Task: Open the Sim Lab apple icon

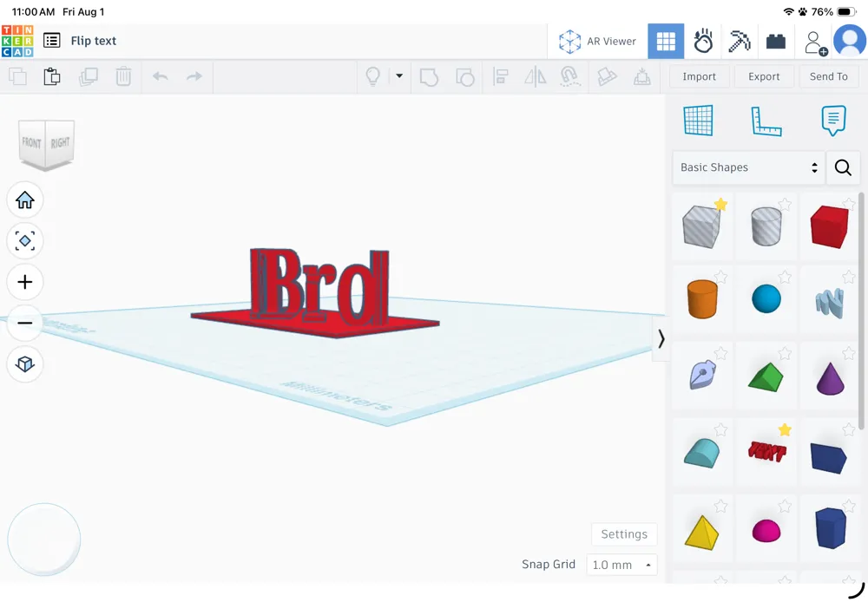Action: pyautogui.click(x=703, y=41)
